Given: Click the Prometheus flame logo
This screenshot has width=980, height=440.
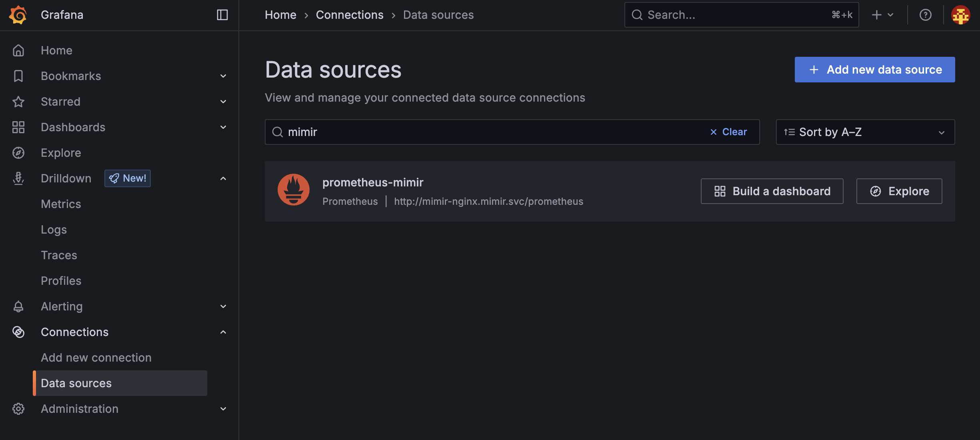Looking at the screenshot, I should 294,190.
